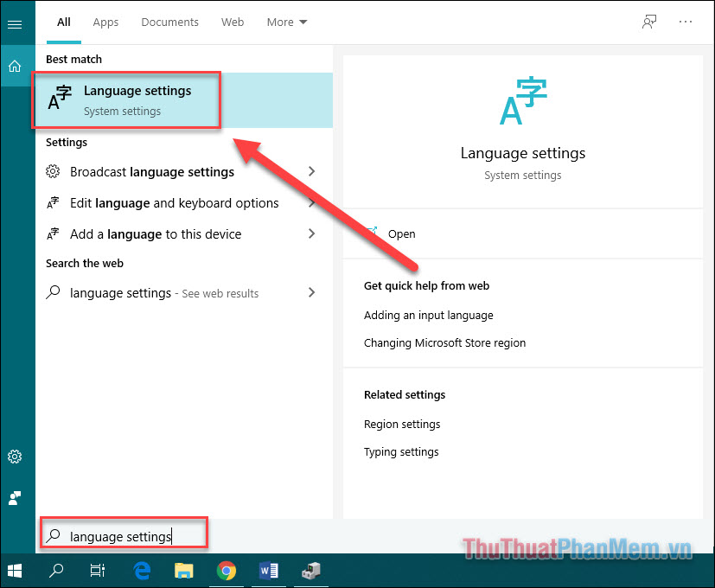Switch to the Documents search tab
The width and height of the screenshot is (715, 588).
point(169,22)
